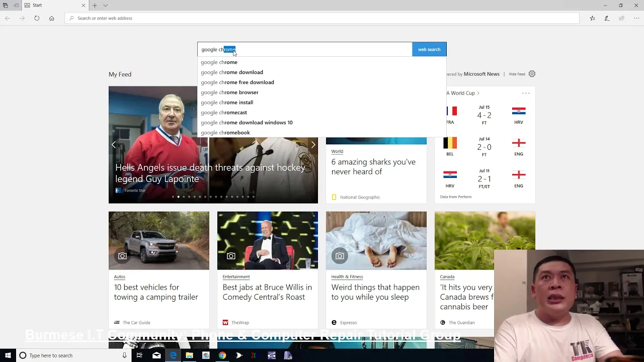
Task: Open the Favorites hub star icon
Action: [592, 18]
